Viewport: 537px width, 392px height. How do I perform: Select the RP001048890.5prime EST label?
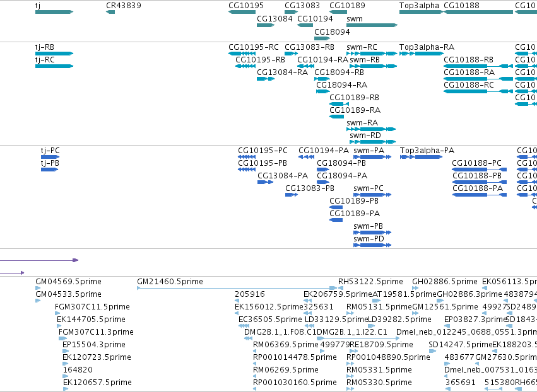(x=388, y=357)
